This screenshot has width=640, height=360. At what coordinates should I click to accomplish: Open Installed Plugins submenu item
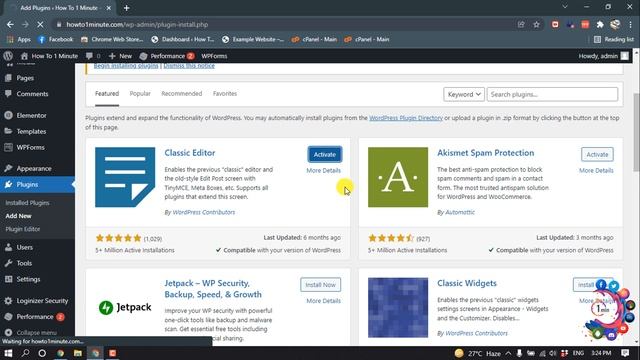[27, 203]
